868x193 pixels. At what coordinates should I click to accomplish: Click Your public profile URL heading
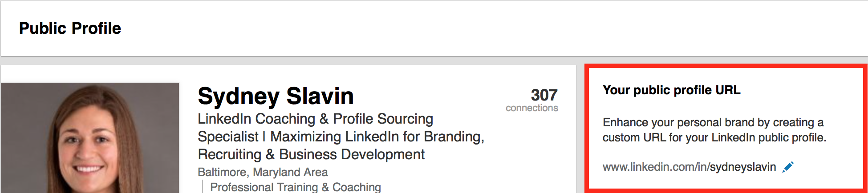(671, 90)
